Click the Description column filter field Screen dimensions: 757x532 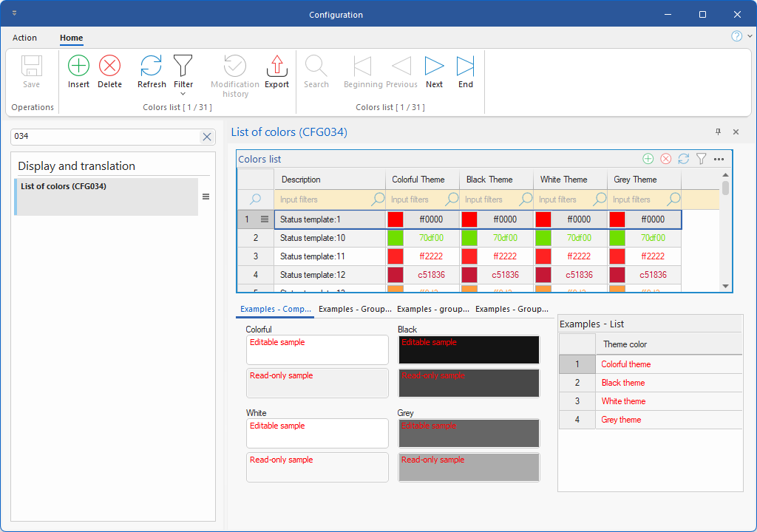322,199
